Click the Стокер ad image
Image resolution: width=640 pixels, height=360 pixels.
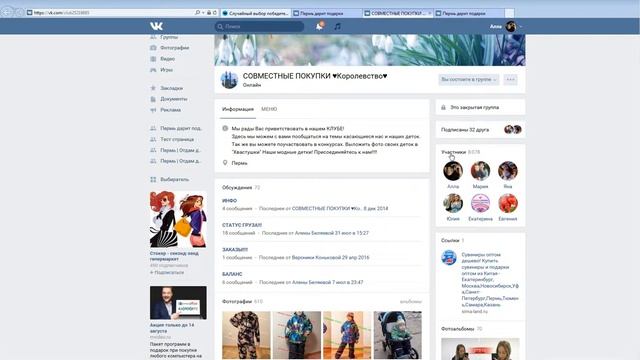pos(178,219)
